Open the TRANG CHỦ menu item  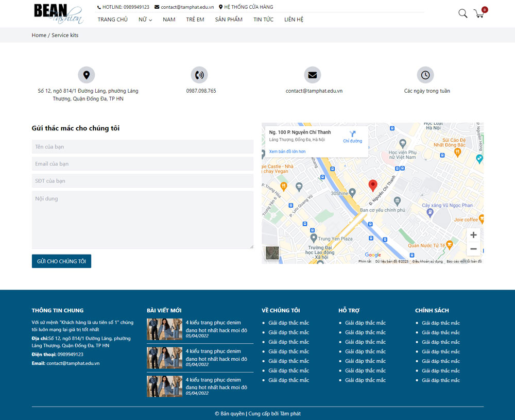coord(113,20)
